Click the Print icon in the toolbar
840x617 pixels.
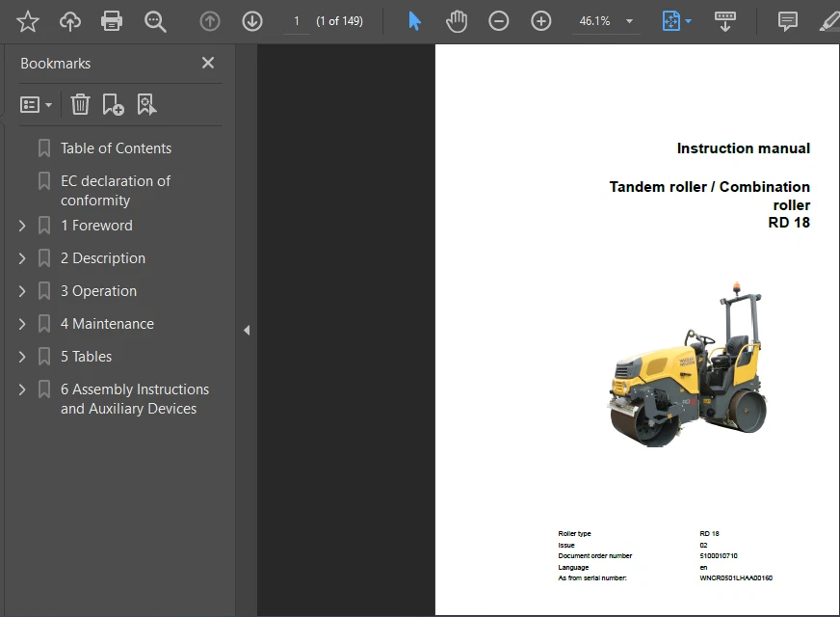[x=112, y=20]
